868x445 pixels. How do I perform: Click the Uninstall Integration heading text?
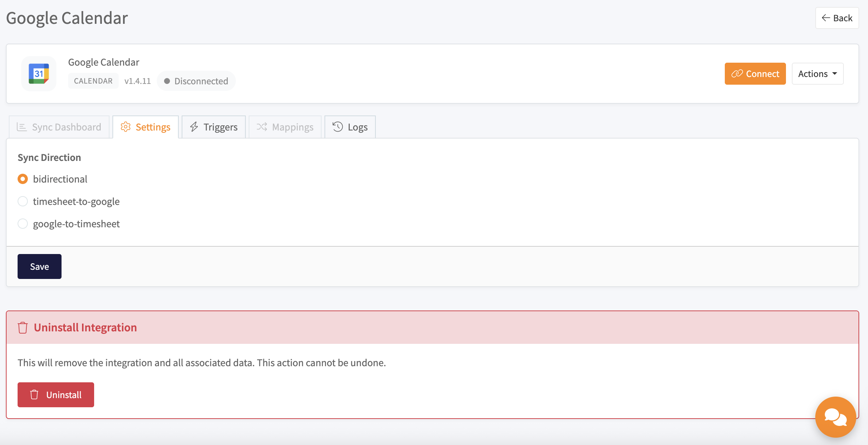tap(85, 327)
